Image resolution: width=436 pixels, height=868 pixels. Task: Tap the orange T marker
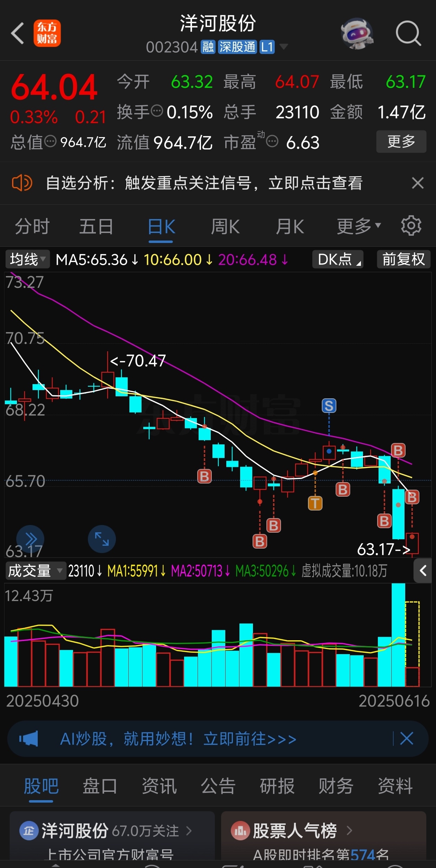coord(315,503)
